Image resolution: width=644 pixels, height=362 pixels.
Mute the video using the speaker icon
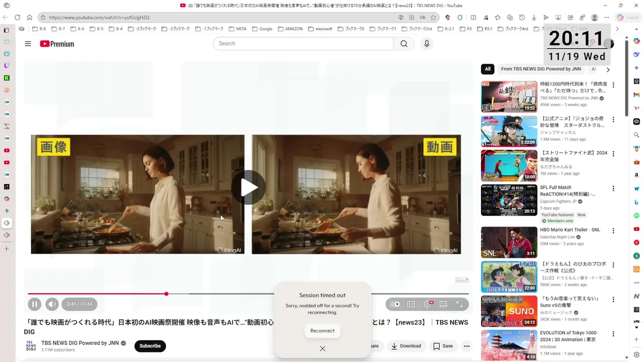[x=52, y=304]
